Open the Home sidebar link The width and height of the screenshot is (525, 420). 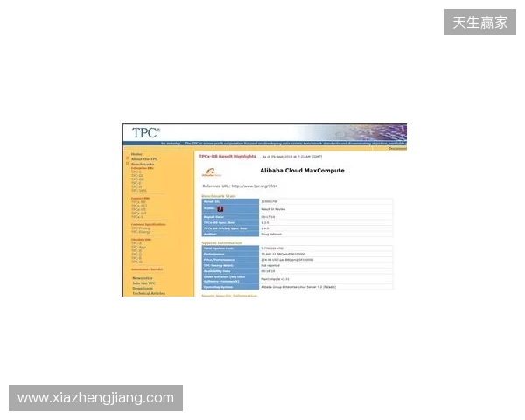tap(136, 154)
